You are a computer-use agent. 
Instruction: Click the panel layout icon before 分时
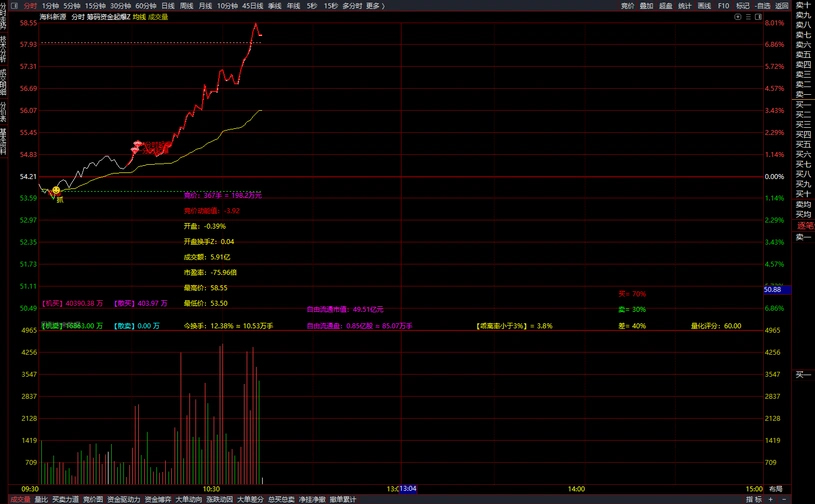[14, 6]
